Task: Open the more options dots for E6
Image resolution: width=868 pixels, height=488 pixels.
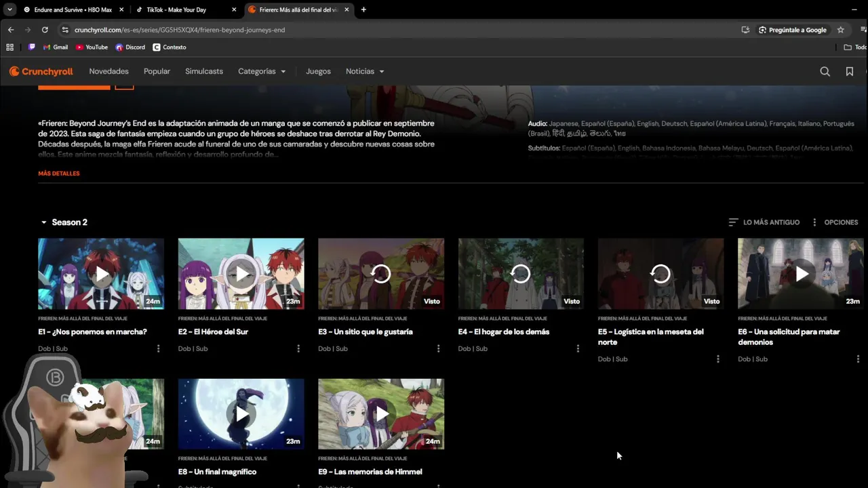Action: point(858,359)
